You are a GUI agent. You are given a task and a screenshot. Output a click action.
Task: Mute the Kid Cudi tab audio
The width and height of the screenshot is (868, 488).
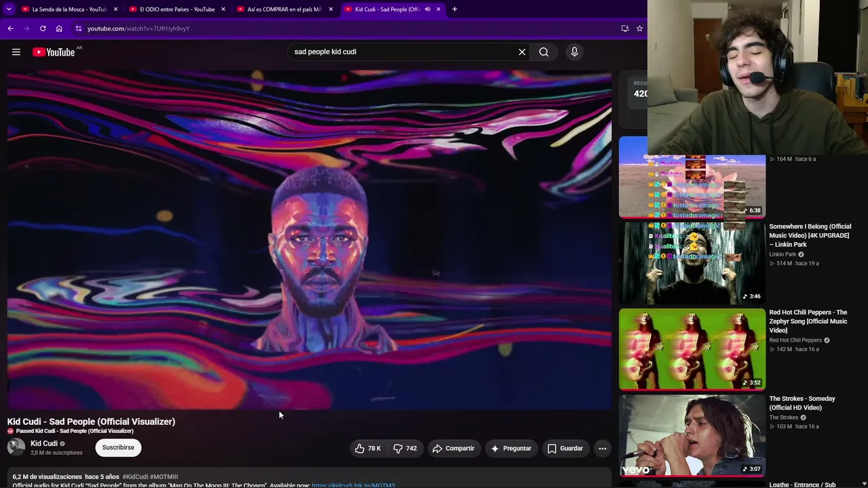coord(427,9)
